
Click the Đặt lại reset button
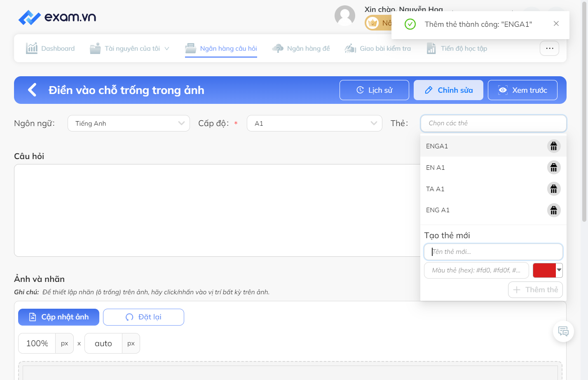[x=143, y=317]
